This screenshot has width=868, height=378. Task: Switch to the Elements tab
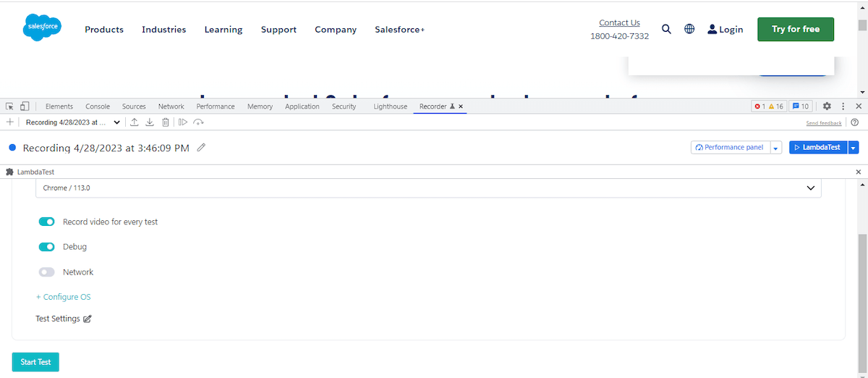coord(59,106)
